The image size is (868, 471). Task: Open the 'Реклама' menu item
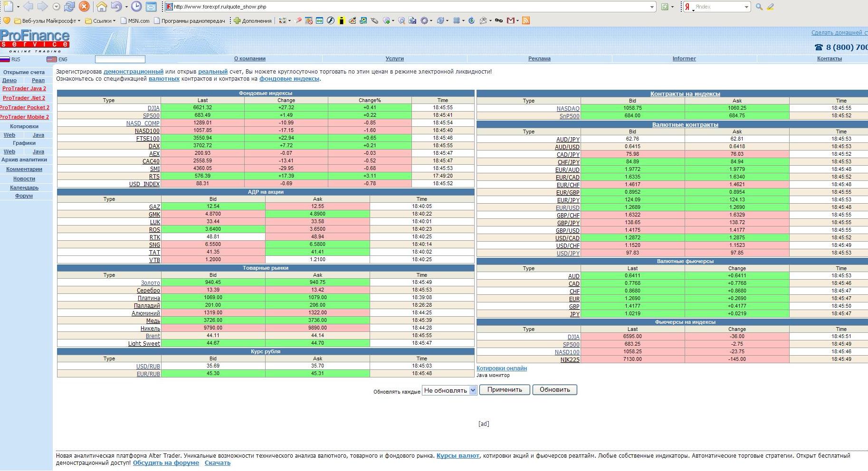539,59
